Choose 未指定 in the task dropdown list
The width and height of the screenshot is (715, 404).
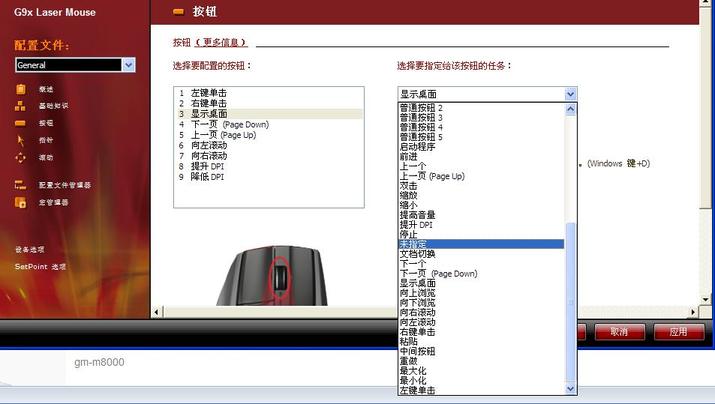click(418, 244)
